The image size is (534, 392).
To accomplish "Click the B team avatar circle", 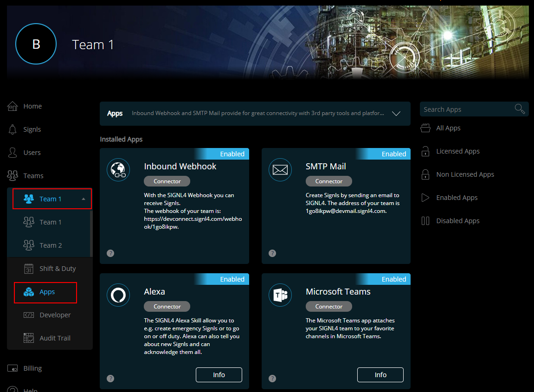I will pyautogui.click(x=36, y=44).
